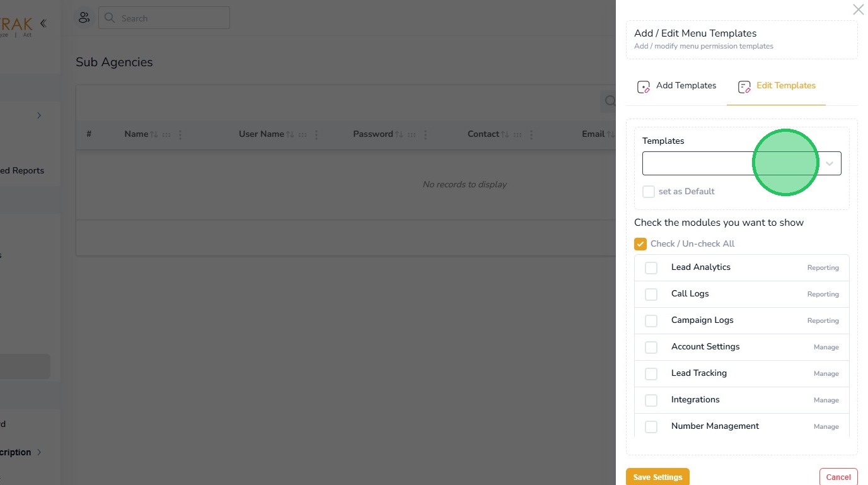Tick the Call Logs module checkbox
The width and height of the screenshot is (868, 485).
tap(651, 295)
